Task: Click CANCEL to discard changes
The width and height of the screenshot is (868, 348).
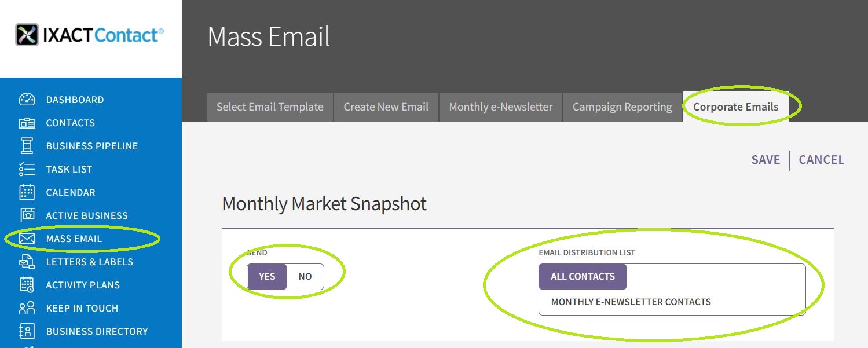Action: (822, 160)
